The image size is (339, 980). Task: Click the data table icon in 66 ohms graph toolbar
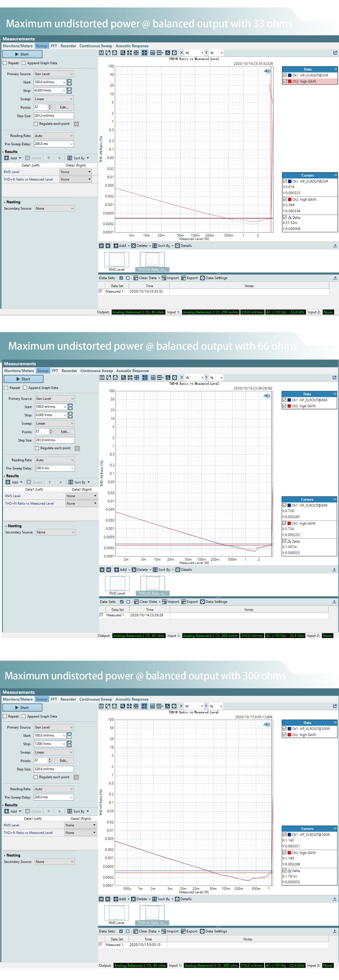tap(153, 377)
